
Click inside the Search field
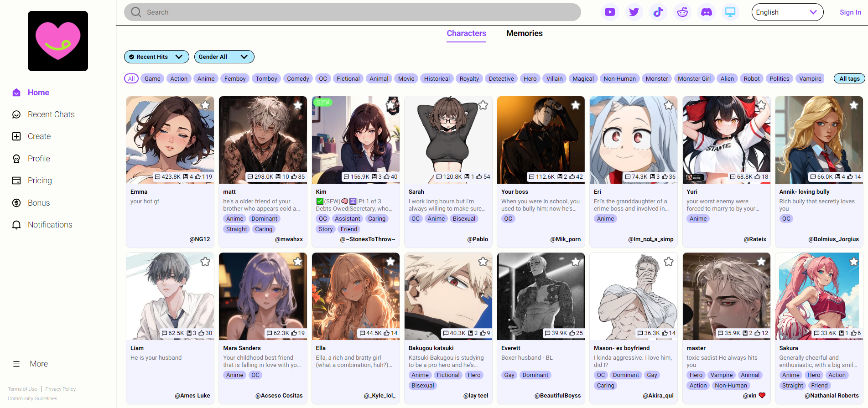(x=353, y=12)
